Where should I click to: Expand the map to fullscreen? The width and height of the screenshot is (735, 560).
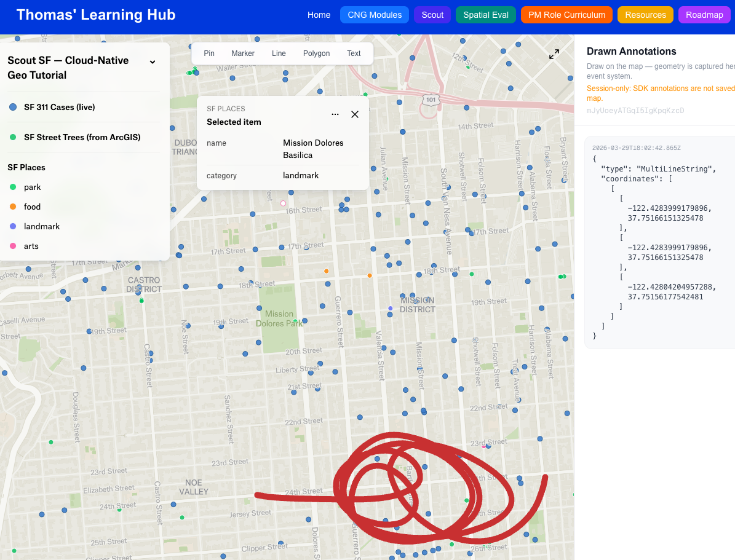point(554,53)
